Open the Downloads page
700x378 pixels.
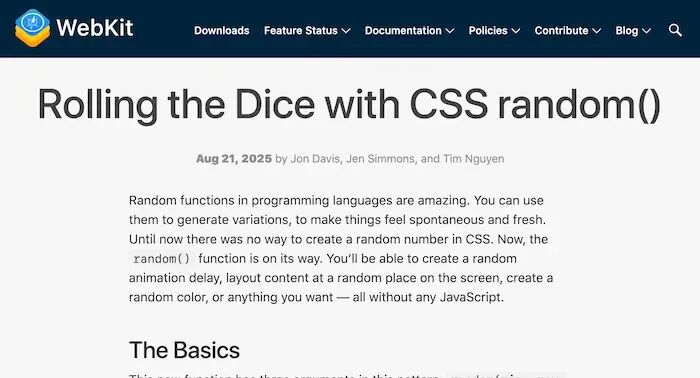pos(221,30)
